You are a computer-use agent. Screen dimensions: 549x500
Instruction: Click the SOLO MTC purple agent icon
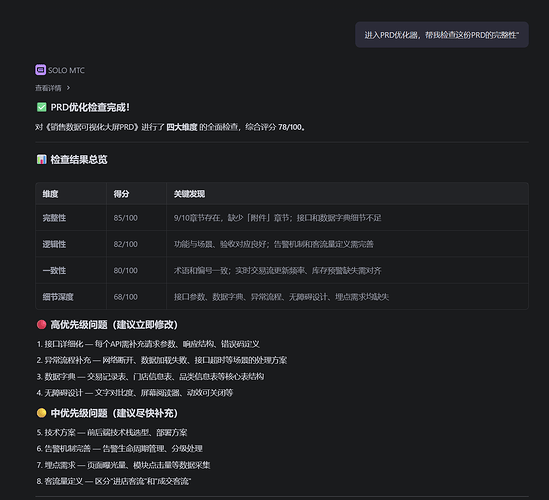click(40, 70)
